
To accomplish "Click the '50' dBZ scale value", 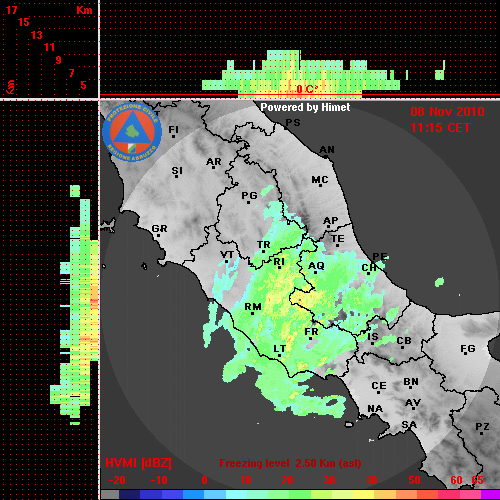I will click(414, 480).
